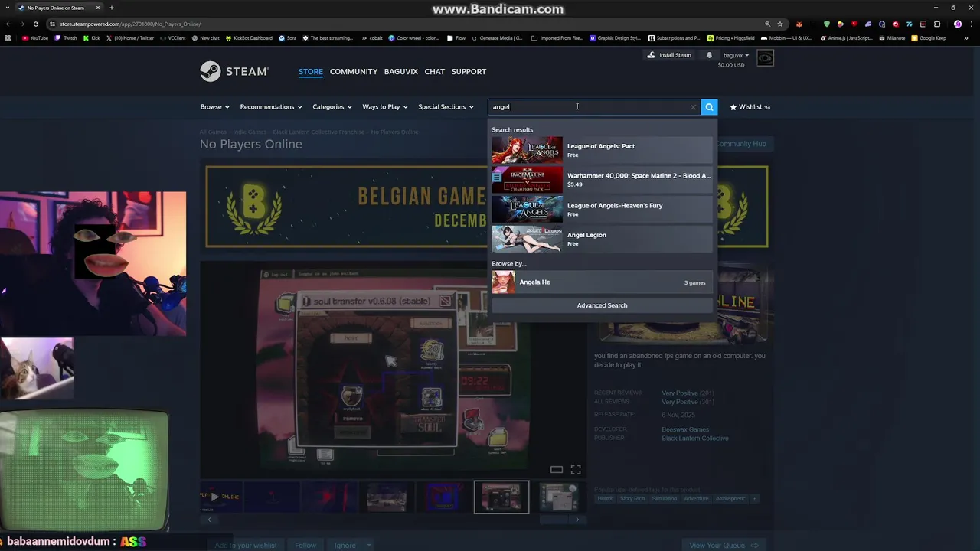The height and width of the screenshot is (551, 980).
Task: Open the browser Extensions puzzle icon
Action: pos(937,24)
